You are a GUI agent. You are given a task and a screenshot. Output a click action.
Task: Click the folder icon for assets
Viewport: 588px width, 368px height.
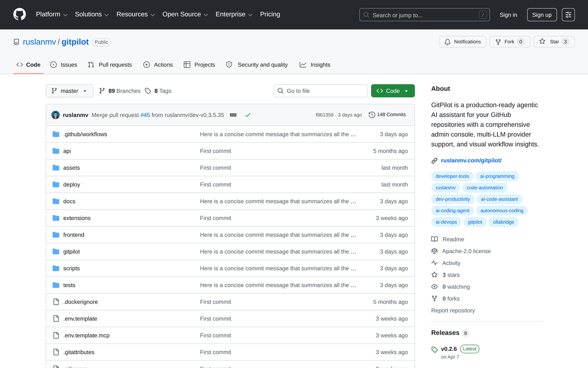(x=56, y=168)
